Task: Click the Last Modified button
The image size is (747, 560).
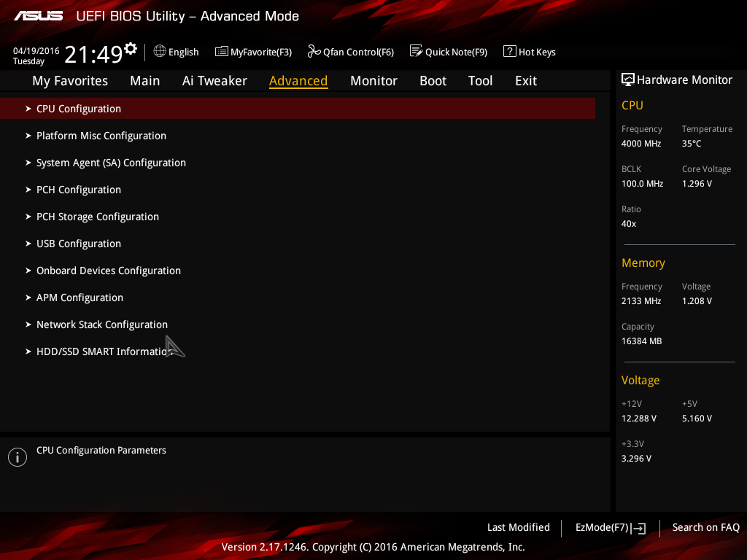Action: click(x=519, y=527)
